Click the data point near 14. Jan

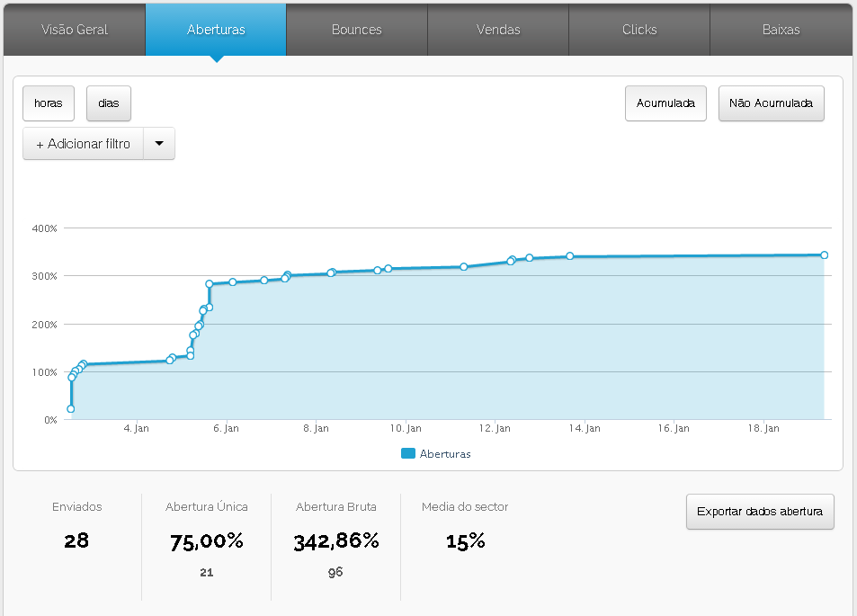click(570, 256)
